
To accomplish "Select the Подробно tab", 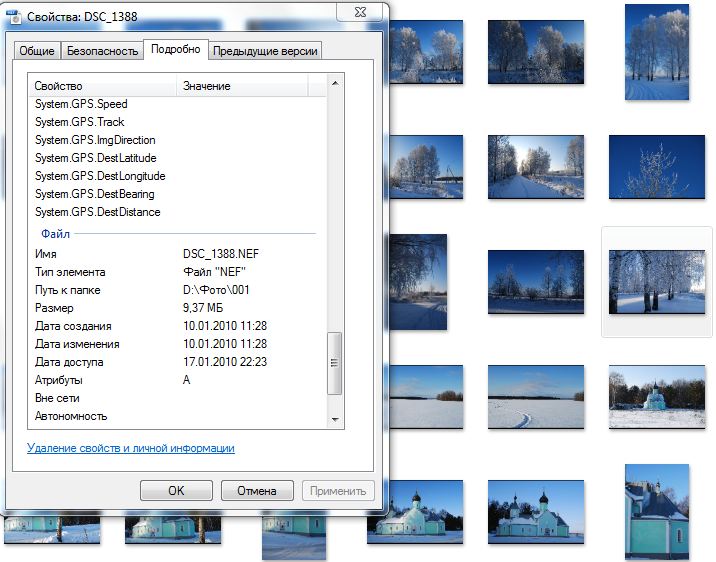I will click(x=176, y=49).
